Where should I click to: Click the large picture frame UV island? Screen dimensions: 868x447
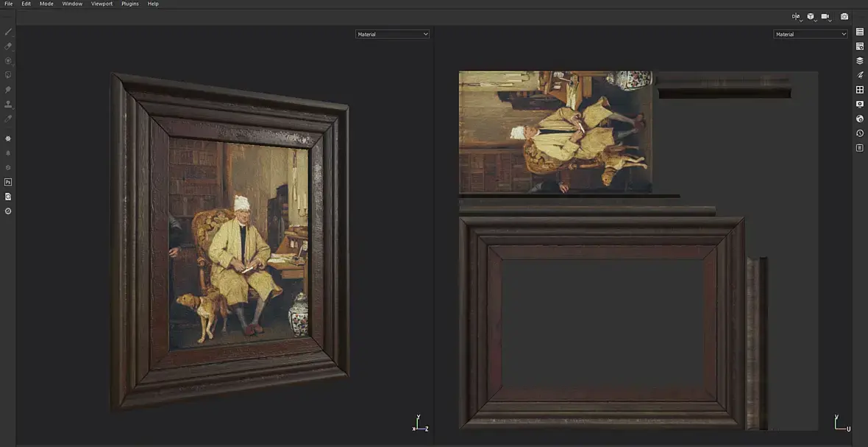coord(602,323)
